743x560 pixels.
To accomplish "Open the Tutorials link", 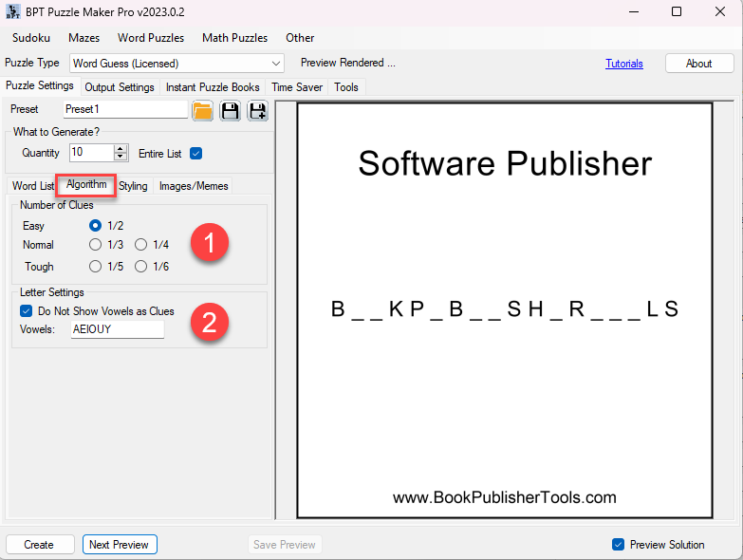I will [x=623, y=64].
